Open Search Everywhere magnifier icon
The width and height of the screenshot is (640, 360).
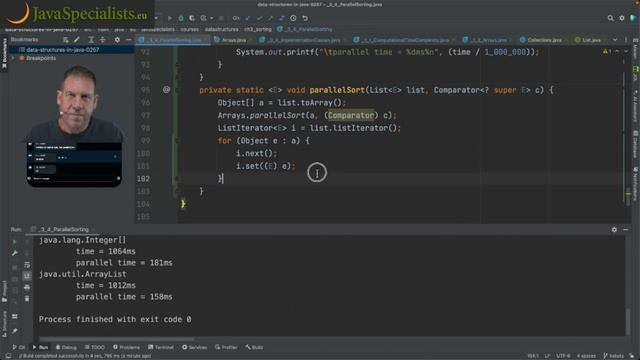[610, 18]
